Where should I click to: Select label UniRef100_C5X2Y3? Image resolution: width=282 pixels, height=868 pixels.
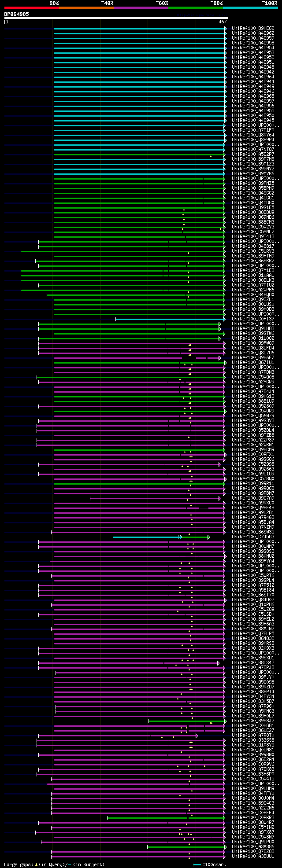(x=253, y=227)
